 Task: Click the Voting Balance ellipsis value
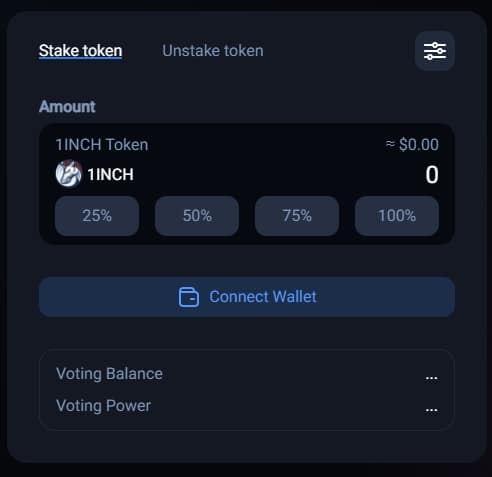pyautogui.click(x=432, y=378)
